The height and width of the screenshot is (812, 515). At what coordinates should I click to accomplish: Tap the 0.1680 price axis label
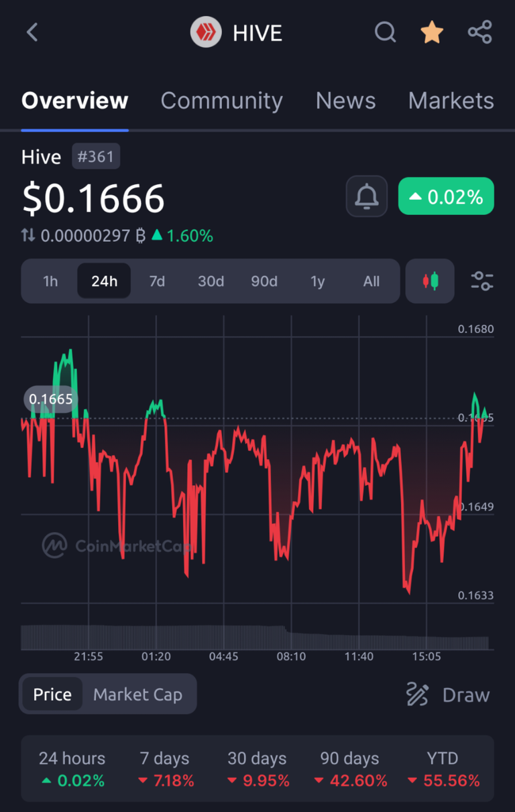click(x=475, y=329)
